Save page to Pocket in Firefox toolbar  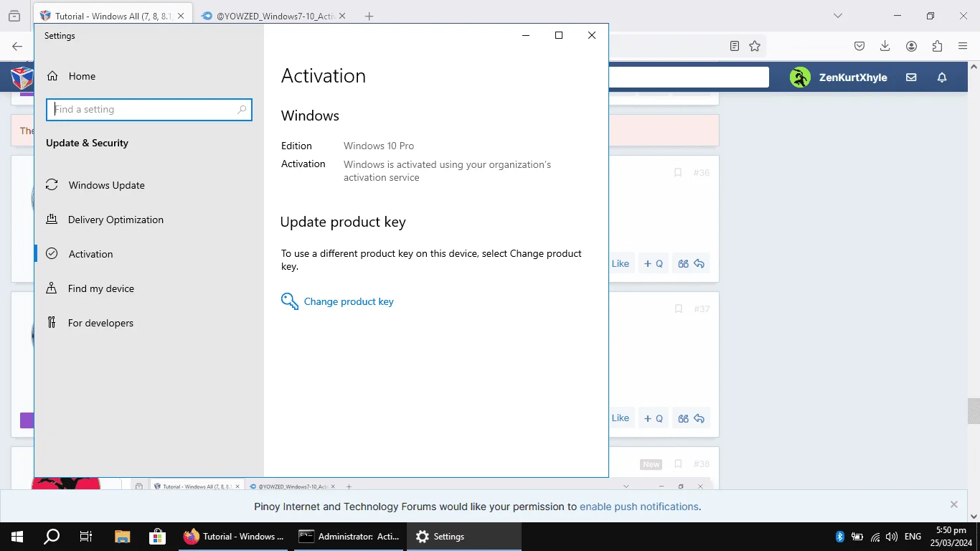click(x=859, y=46)
